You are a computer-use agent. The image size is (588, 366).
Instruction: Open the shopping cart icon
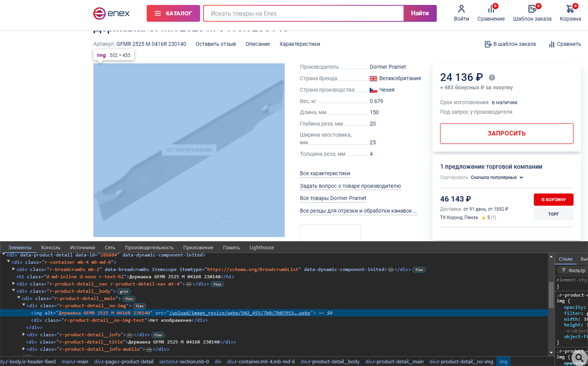click(x=570, y=9)
